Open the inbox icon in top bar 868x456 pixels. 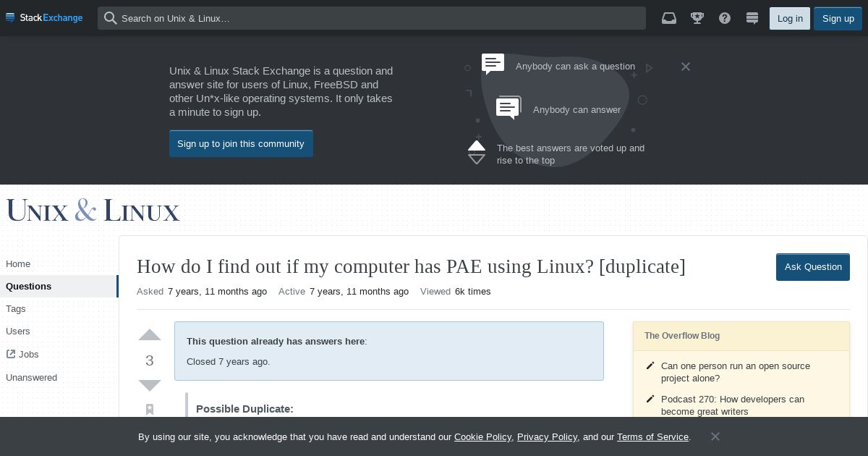(x=669, y=18)
